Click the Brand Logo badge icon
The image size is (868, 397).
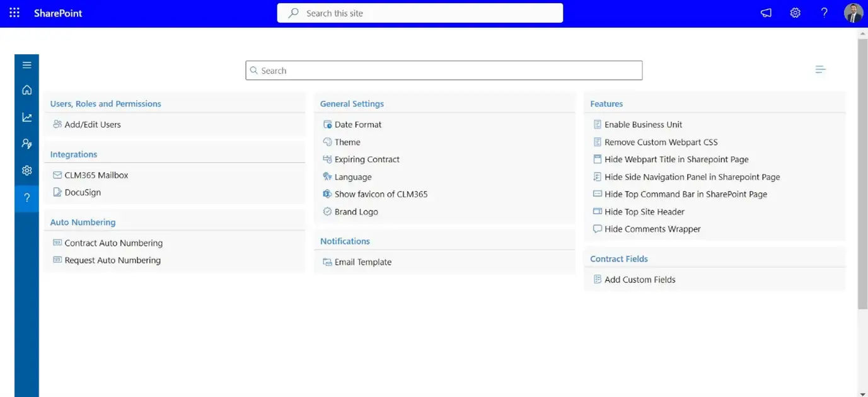point(327,212)
